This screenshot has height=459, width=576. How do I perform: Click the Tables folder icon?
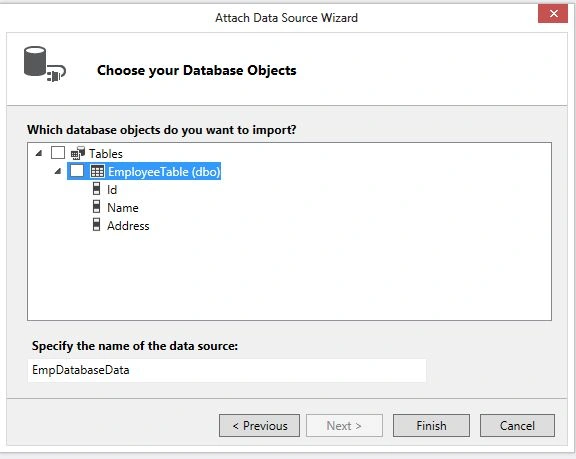click(78, 153)
